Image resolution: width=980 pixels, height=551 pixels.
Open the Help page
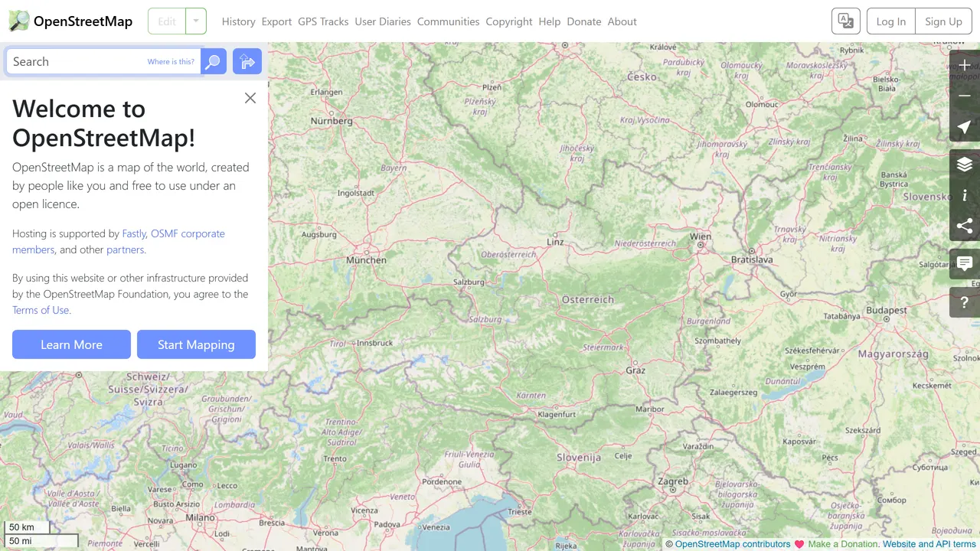[x=550, y=21]
